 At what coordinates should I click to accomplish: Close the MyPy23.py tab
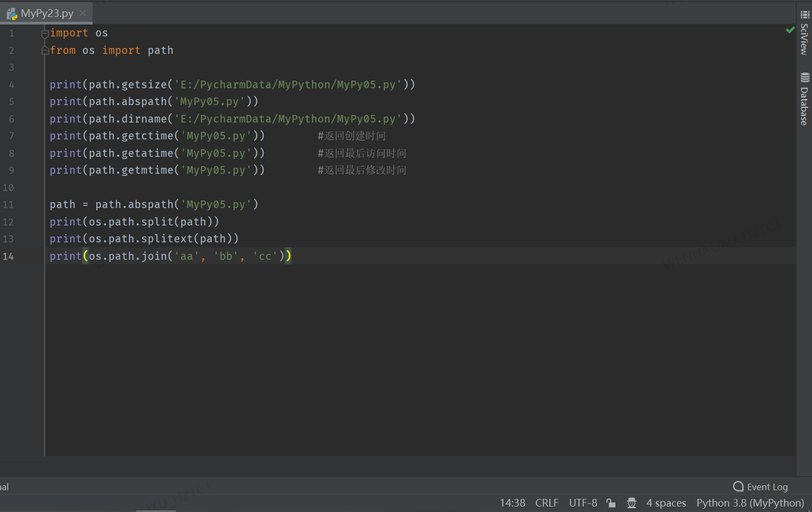point(83,13)
